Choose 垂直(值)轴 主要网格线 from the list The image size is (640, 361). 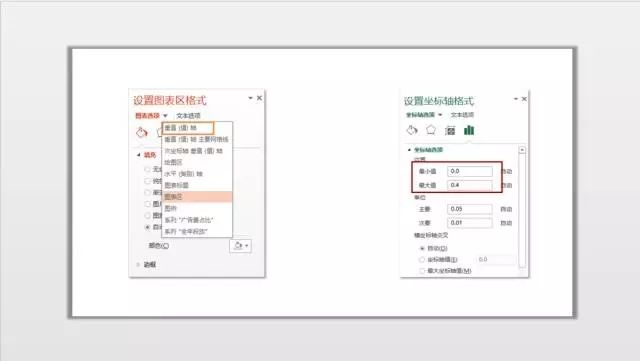pos(197,139)
